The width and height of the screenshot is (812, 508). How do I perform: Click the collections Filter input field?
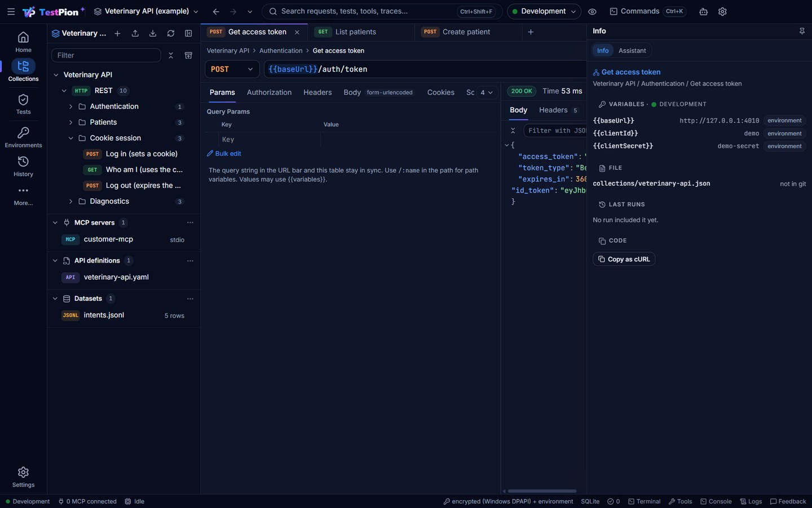[x=106, y=55]
